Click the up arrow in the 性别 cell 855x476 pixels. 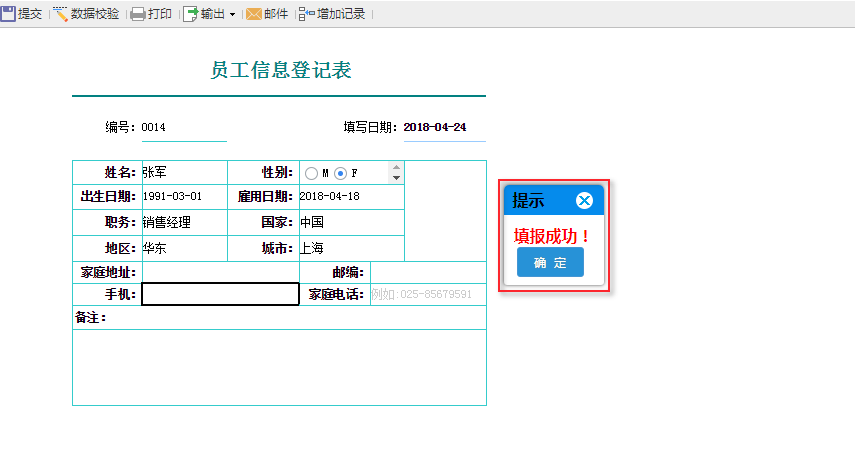pos(396,167)
